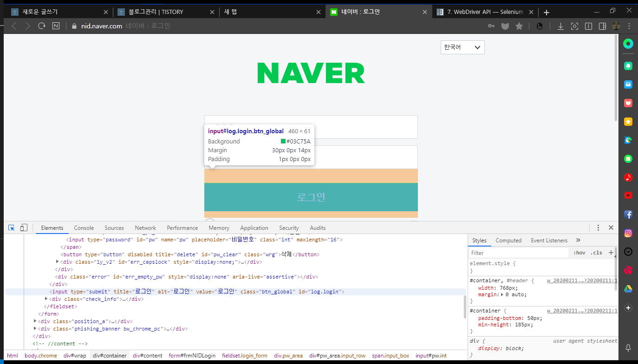Click the 로그인 login button
The image size is (638, 364).
point(311,197)
